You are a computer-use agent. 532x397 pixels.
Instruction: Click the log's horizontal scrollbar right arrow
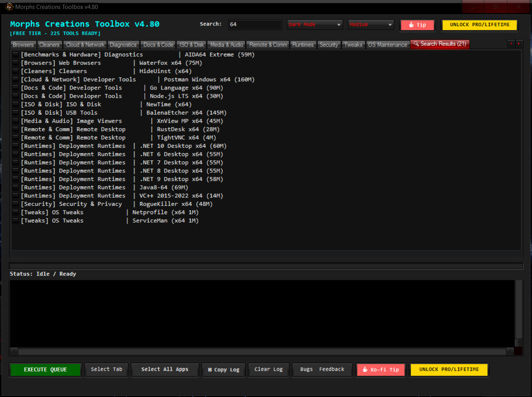coord(510,351)
